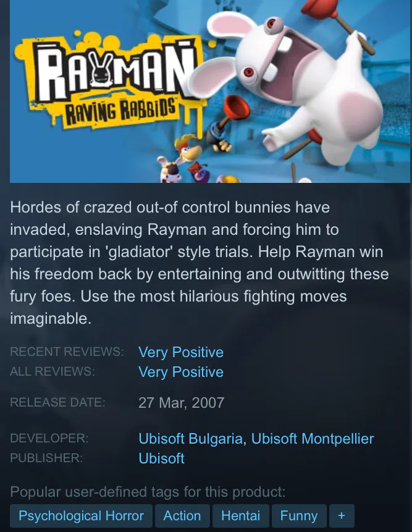412x532 pixels.
Task: Click the popular user-defined tags heading
Action: pos(148,492)
